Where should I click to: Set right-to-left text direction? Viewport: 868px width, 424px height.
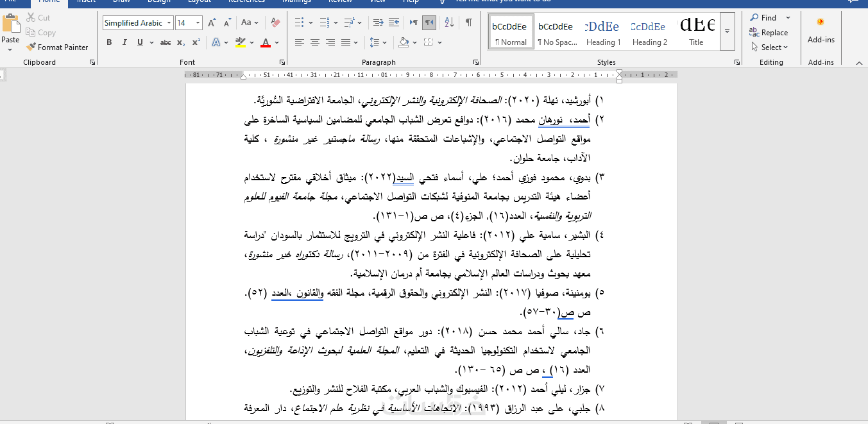pos(429,23)
